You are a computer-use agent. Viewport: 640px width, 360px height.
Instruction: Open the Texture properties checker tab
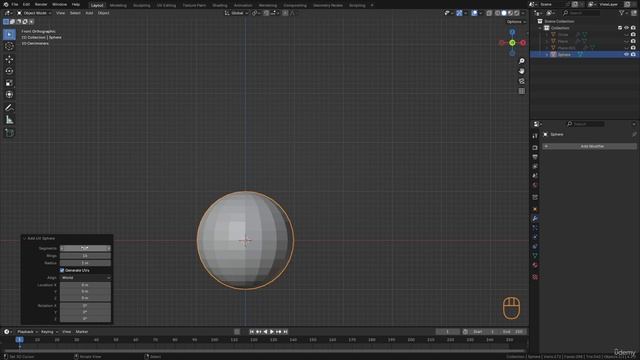click(x=535, y=277)
